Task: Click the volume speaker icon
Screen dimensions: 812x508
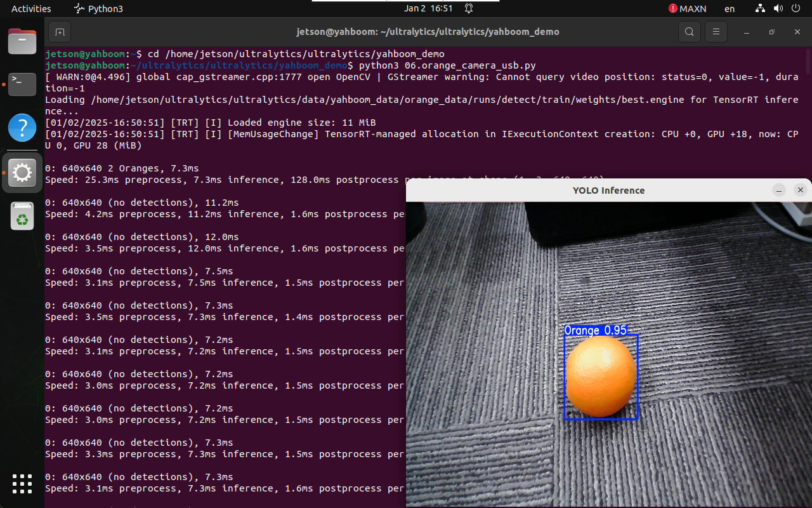Action: (777, 9)
